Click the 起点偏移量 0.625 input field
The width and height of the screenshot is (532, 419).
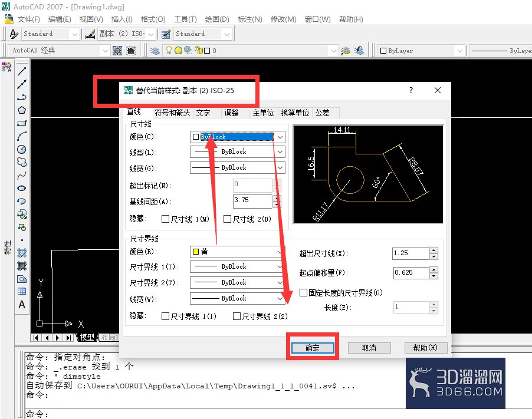point(412,272)
